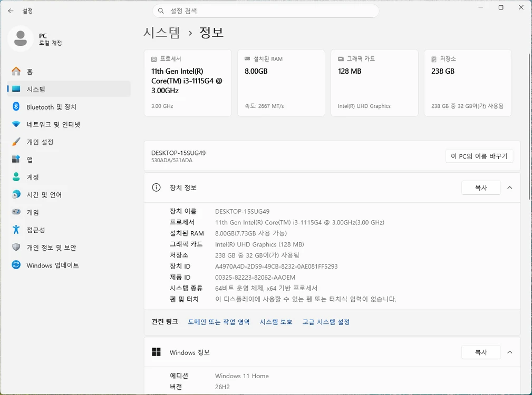
Task: Click the processor chip icon
Action: [154, 60]
